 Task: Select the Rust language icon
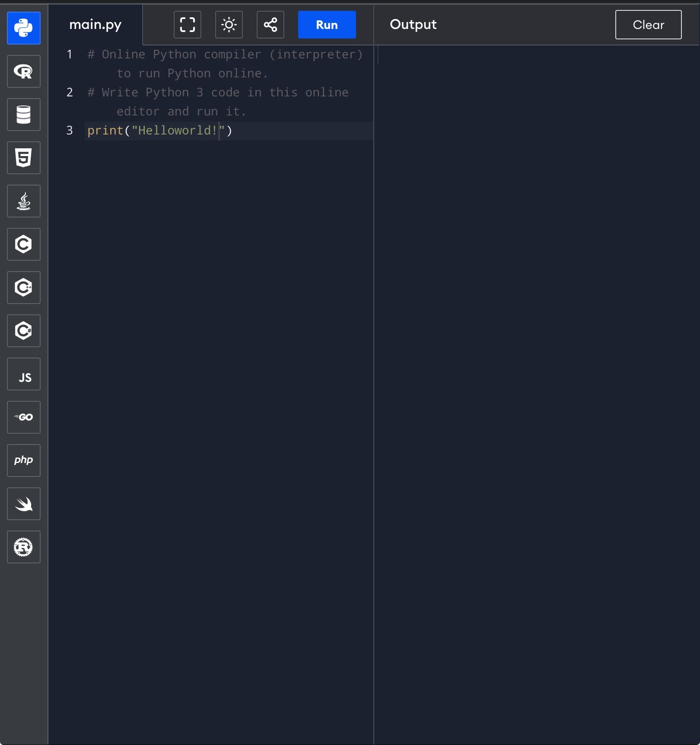[23, 547]
